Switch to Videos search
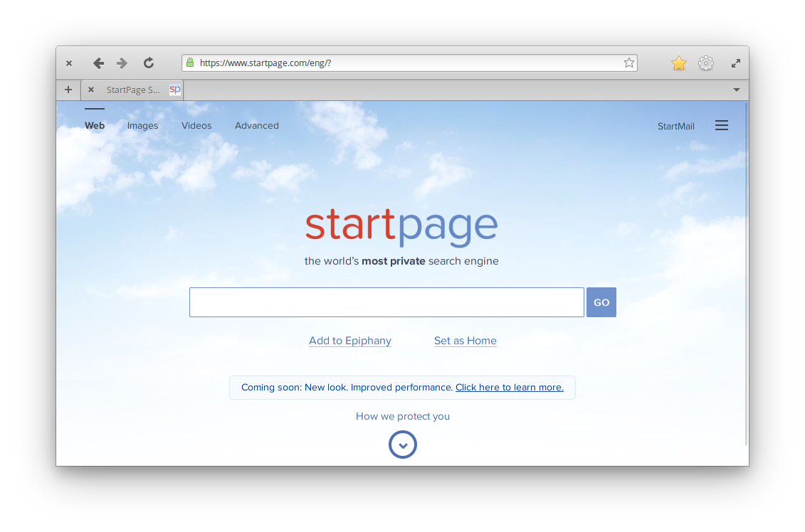The height and width of the screenshot is (532, 805). pos(196,126)
